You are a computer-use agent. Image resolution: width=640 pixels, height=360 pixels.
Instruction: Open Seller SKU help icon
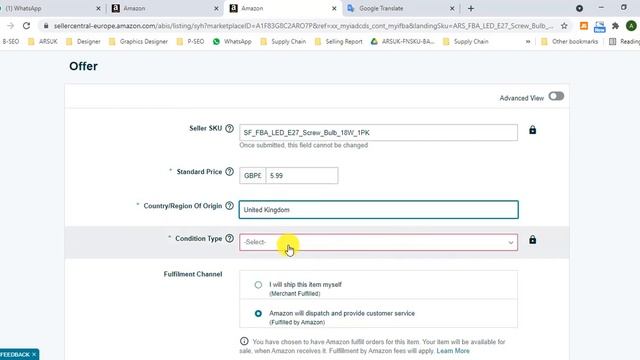(x=229, y=128)
